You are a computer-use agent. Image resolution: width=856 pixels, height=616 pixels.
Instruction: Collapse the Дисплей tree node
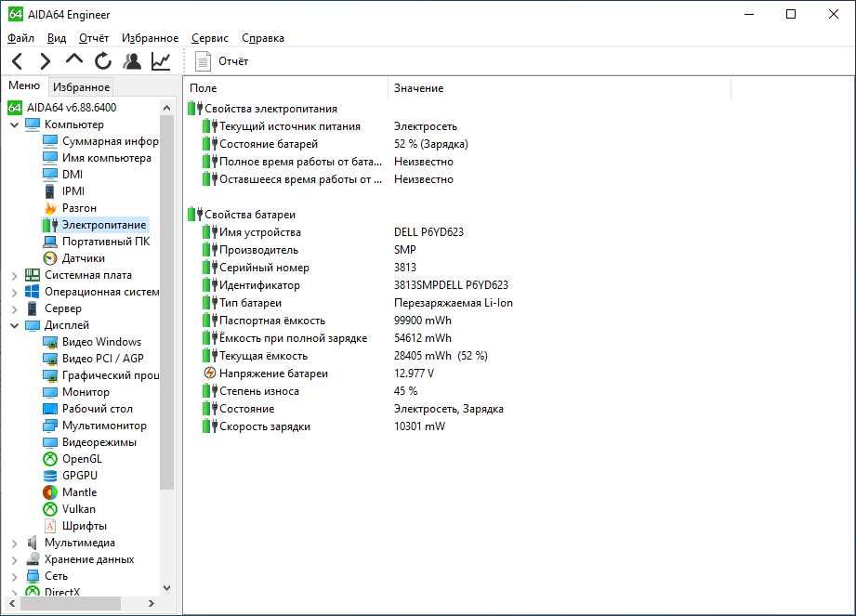tap(14, 326)
